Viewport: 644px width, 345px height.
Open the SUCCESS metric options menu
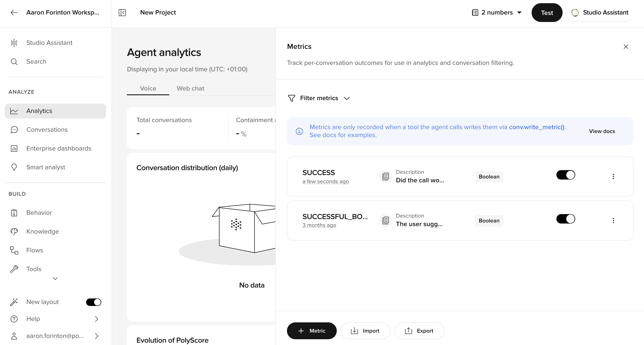tap(613, 177)
